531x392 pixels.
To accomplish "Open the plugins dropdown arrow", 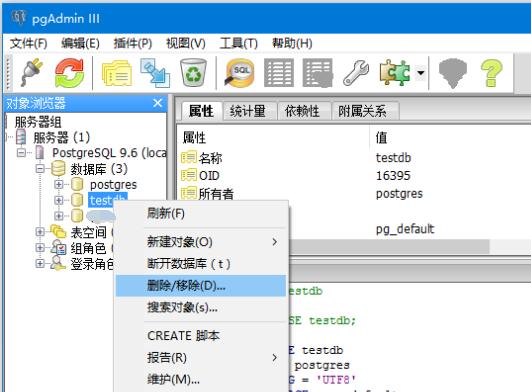I will (x=421, y=72).
